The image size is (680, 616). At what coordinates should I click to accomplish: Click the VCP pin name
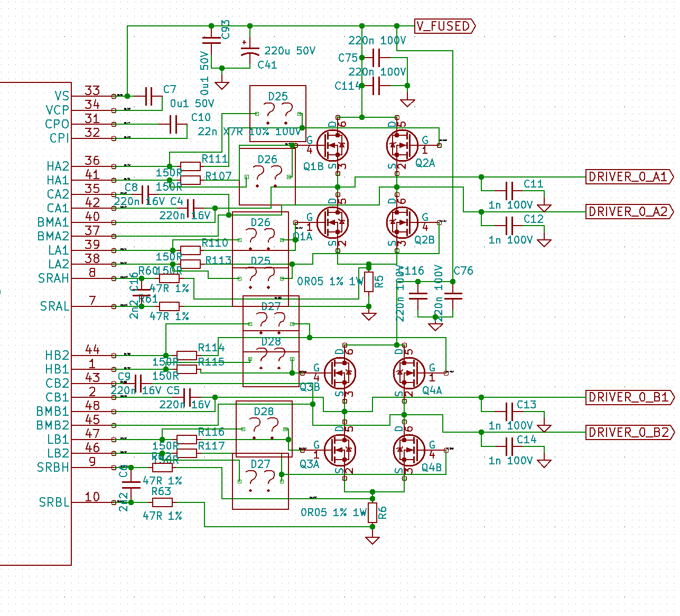pyautogui.click(x=58, y=110)
